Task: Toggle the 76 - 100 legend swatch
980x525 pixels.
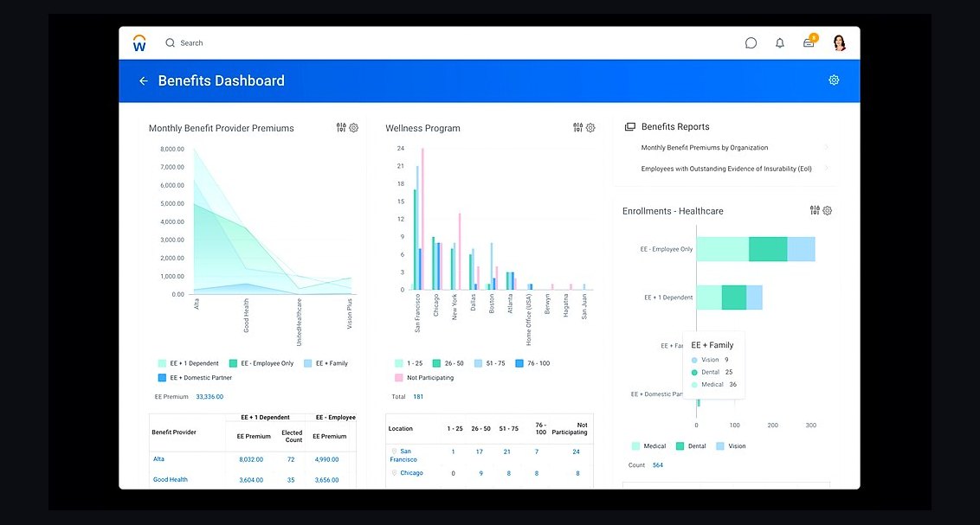Action: [519, 363]
